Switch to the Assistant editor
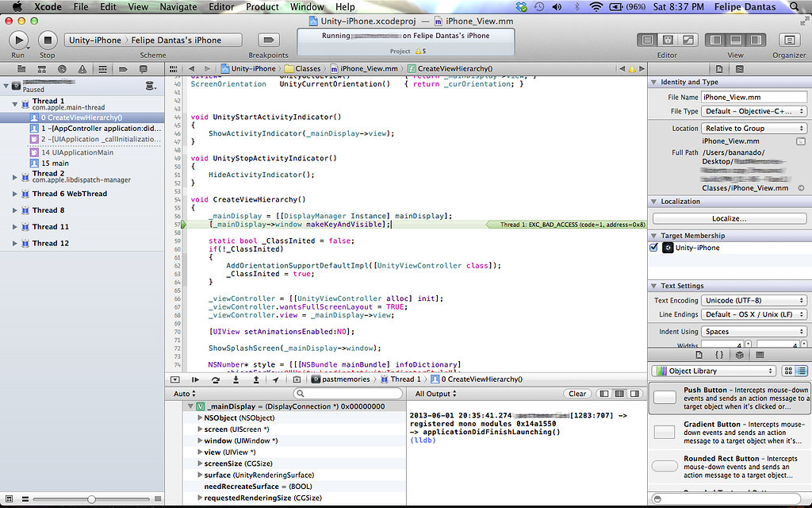This screenshot has height=508, width=812. [x=668, y=40]
